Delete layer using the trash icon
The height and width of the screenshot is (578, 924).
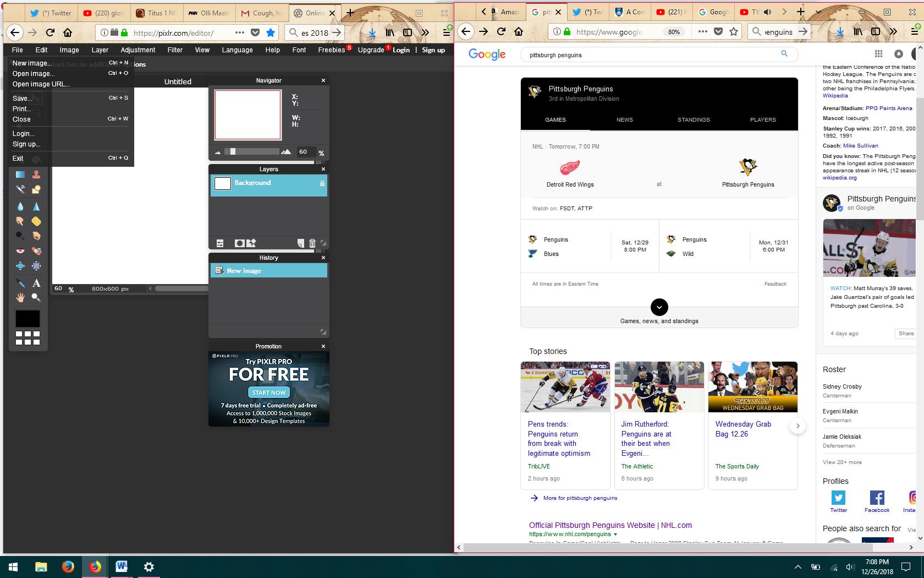point(312,243)
